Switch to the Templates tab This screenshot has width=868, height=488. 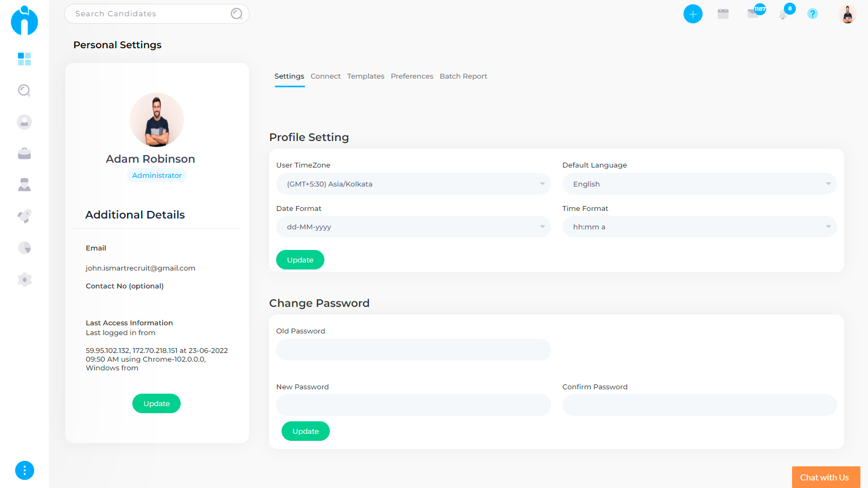click(366, 76)
